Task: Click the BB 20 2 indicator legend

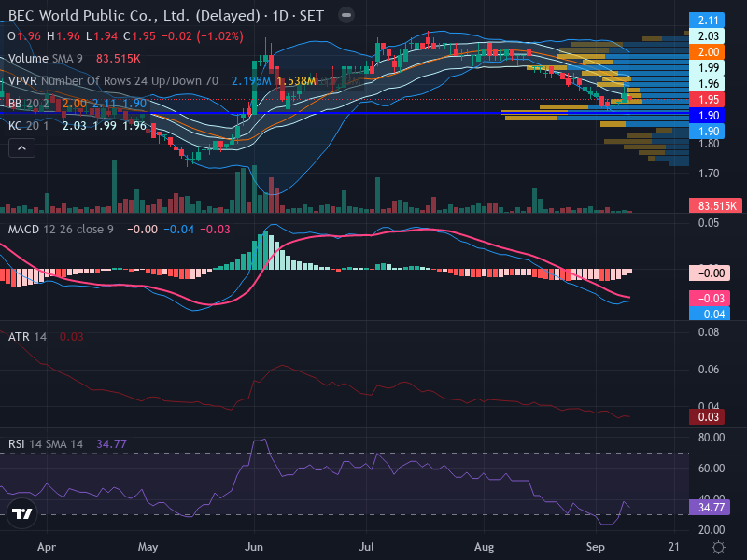Action: pos(29,104)
